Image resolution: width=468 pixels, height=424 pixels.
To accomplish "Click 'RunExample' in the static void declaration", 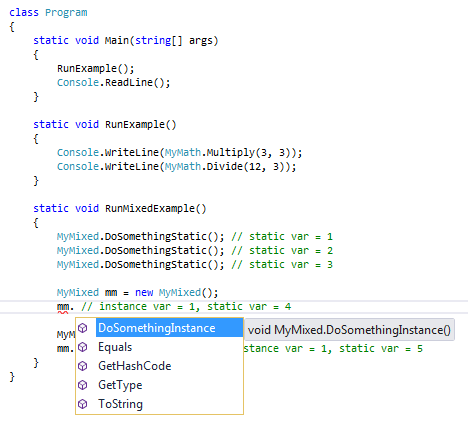I will pyautogui.click(x=135, y=125).
